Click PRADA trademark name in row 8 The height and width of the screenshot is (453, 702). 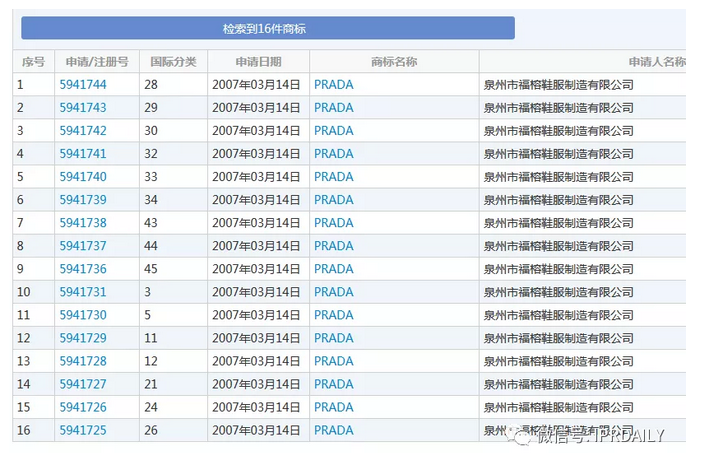click(334, 246)
